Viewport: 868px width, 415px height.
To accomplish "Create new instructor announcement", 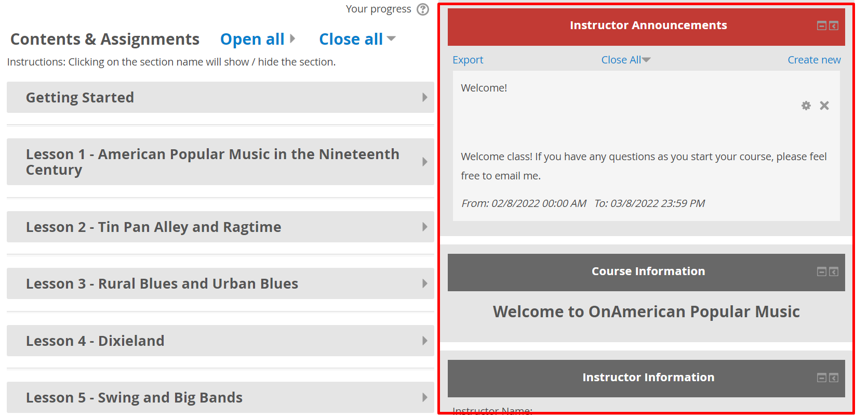I will coord(813,60).
